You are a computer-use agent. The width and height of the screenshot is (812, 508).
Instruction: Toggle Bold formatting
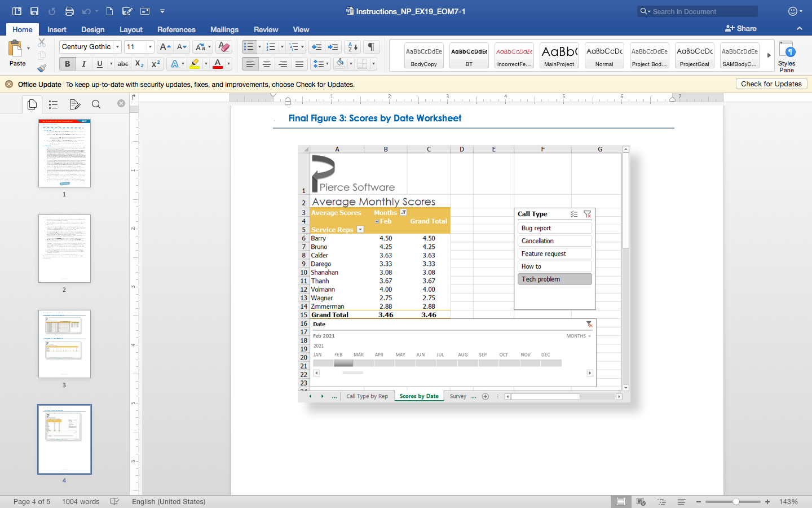click(x=67, y=64)
